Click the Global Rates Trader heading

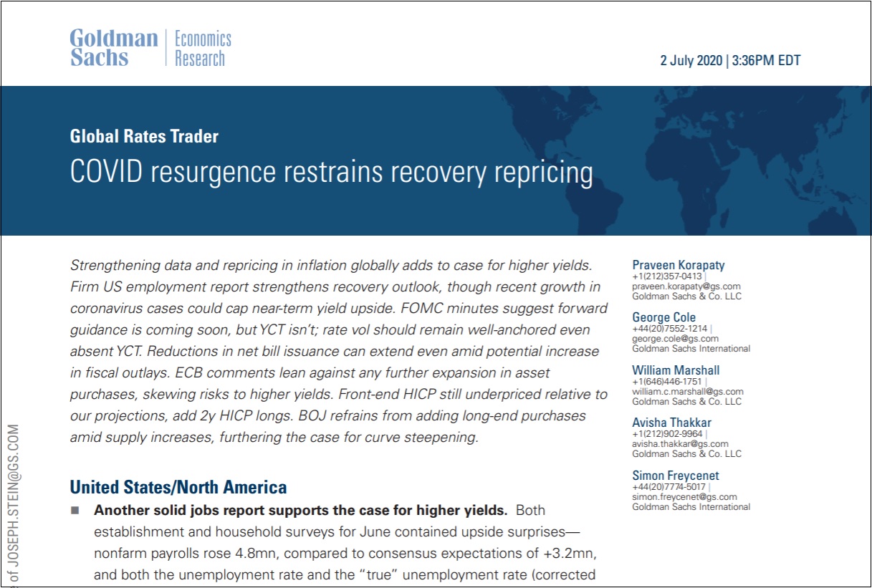click(x=144, y=136)
